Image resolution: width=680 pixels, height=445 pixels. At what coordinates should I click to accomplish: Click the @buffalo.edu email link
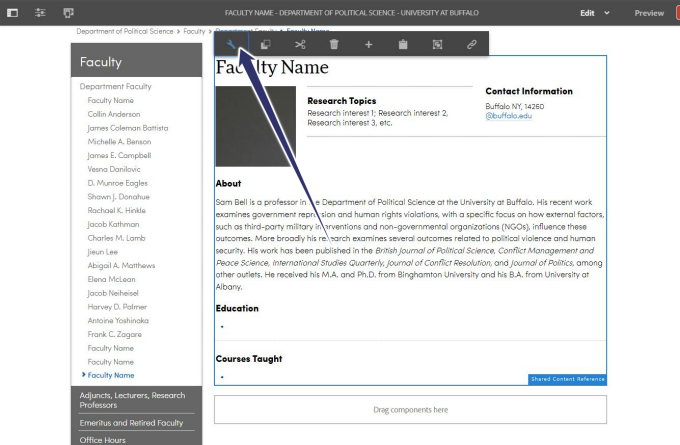[x=508, y=116]
